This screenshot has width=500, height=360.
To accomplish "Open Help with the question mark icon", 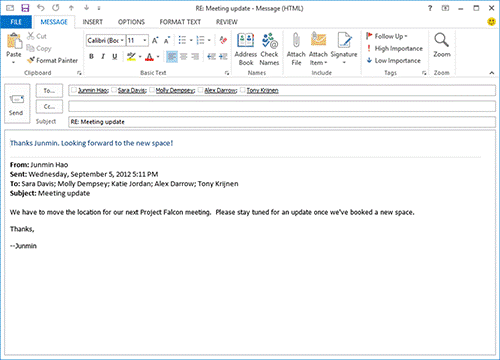I will click(430, 8).
